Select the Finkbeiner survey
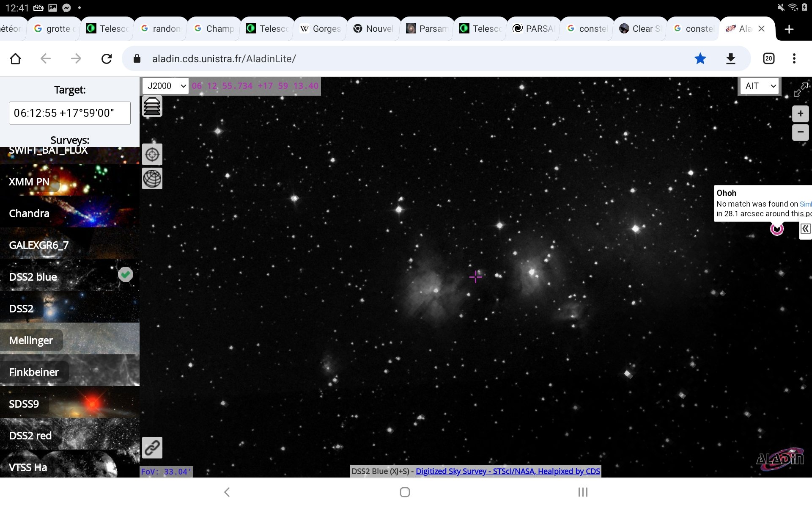 point(70,370)
